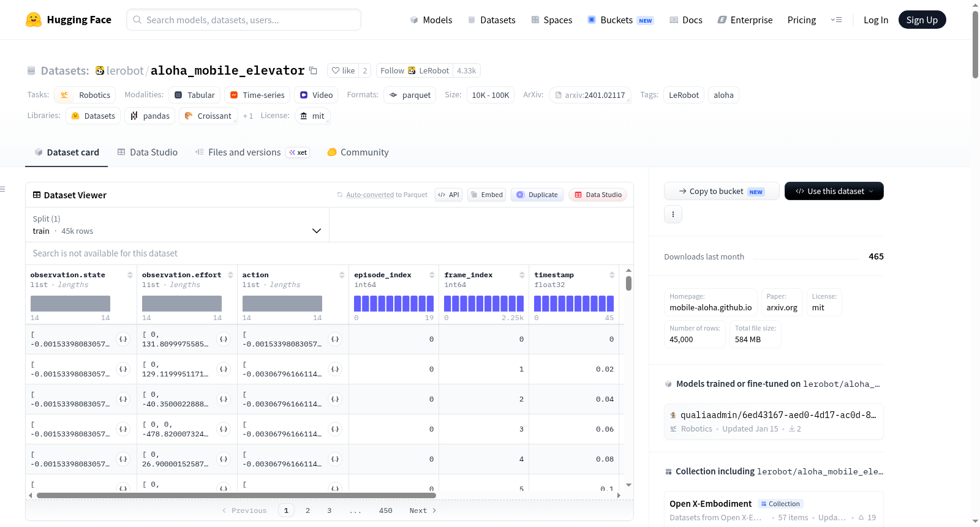
Task: Open the train split dropdown
Action: [177, 225]
